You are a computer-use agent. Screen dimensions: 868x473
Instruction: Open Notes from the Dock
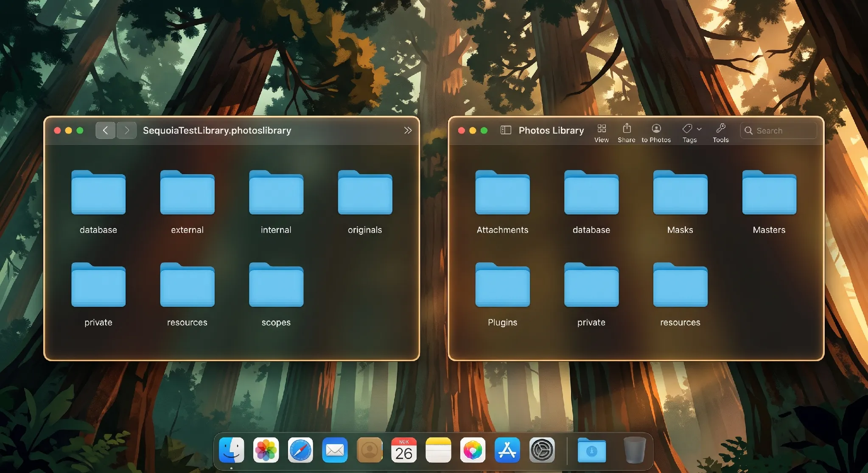point(438,450)
